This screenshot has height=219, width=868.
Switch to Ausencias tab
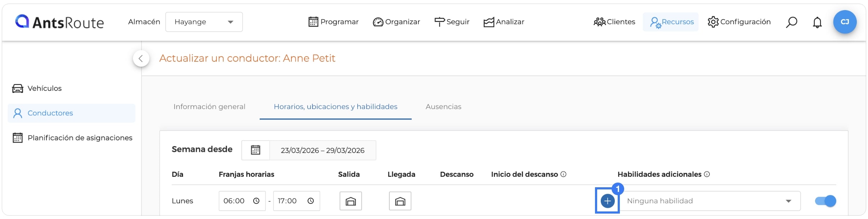pos(443,107)
